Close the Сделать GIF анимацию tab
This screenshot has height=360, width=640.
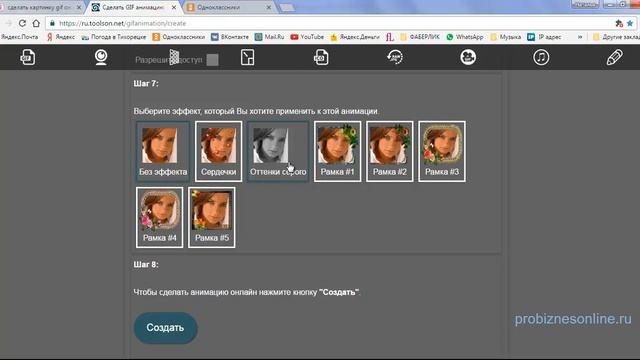click(174, 7)
